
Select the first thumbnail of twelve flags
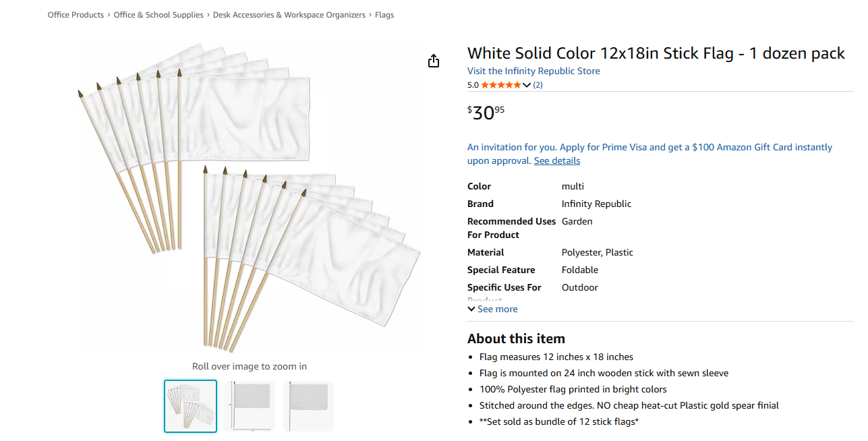(191, 406)
